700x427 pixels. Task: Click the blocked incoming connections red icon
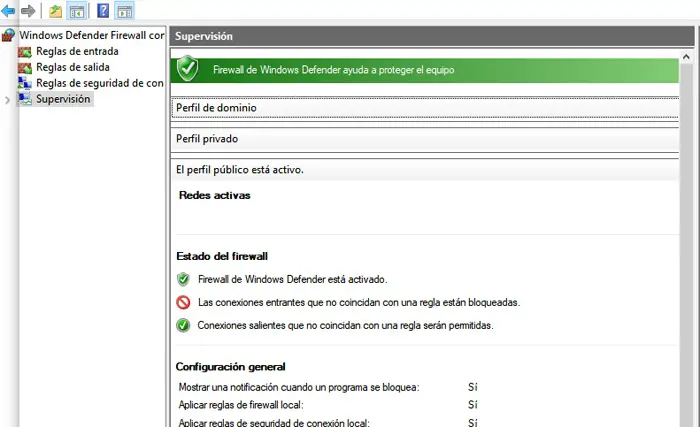point(183,302)
